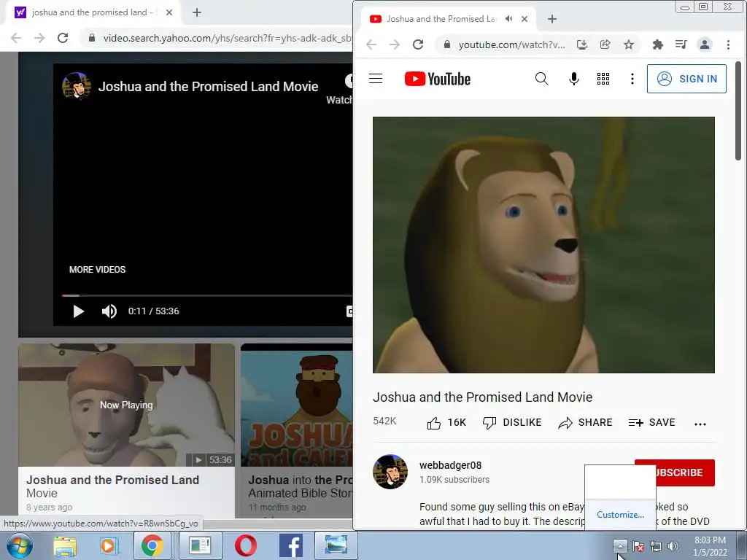Viewport: 747px width, 560px height.
Task: Open media controls icon in Chrome toolbar
Action: click(x=681, y=44)
